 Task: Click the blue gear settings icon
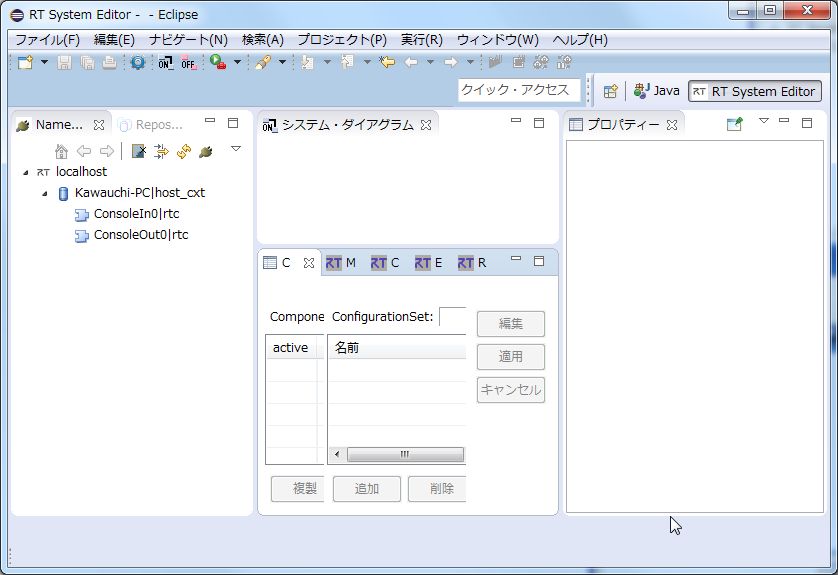(138, 63)
